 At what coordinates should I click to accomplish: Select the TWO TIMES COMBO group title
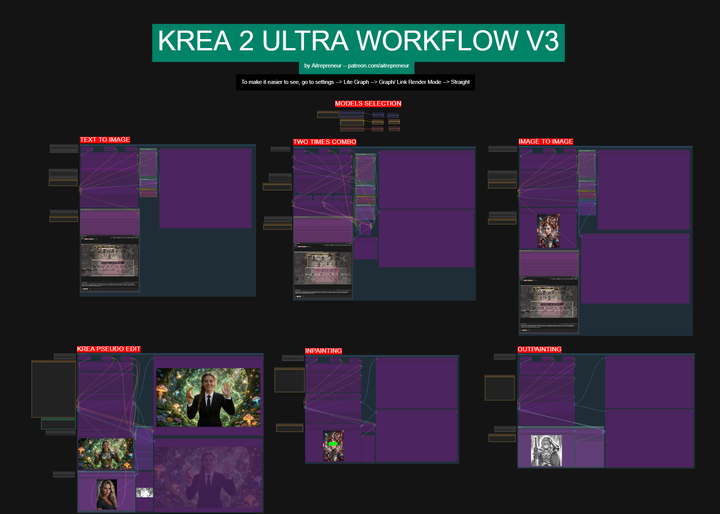pyautogui.click(x=325, y=141)
